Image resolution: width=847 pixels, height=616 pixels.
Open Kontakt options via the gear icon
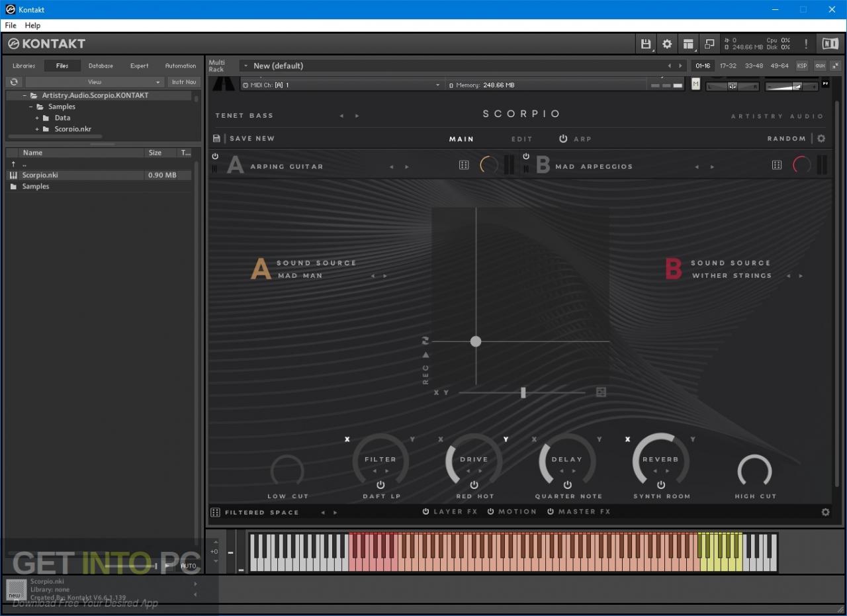click(x=667, y=44)
